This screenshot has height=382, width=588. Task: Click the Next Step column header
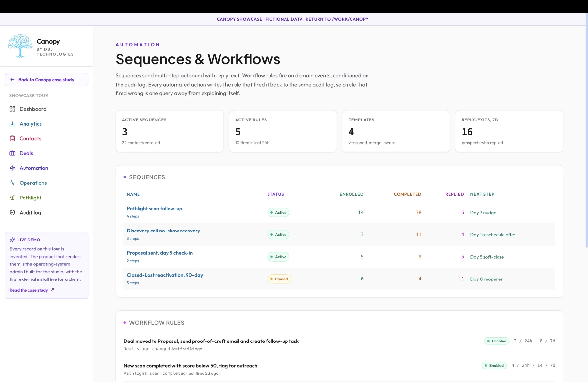482,194
